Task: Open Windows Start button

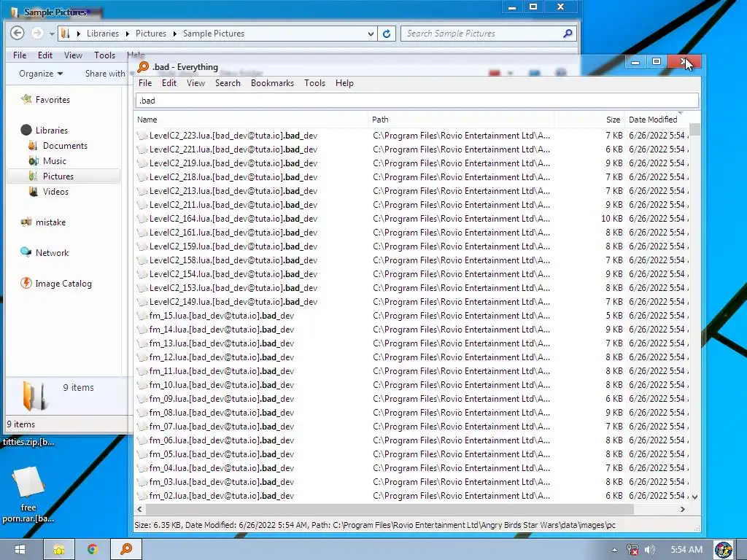Action: click(20, 550)
